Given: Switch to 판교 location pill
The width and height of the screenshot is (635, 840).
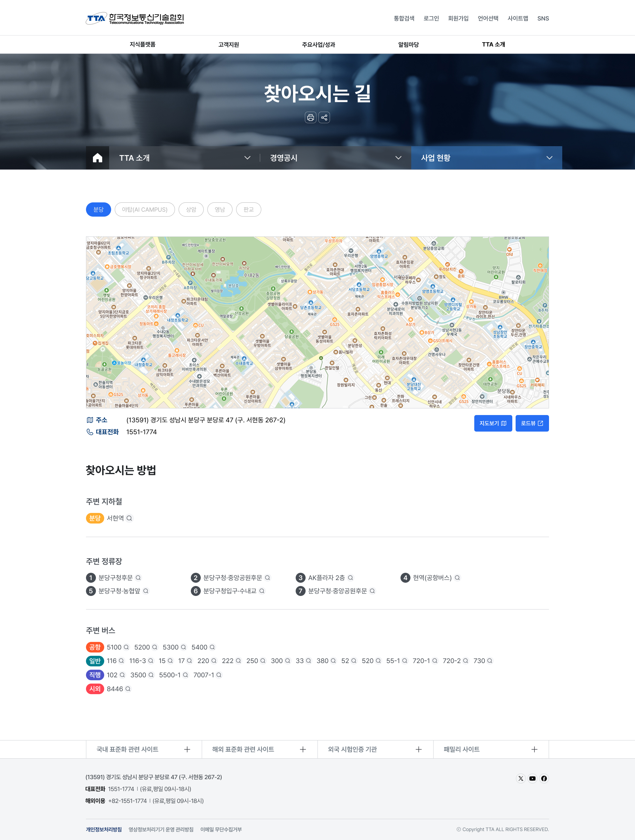Looking at the screenshot, I should point(248,209).
